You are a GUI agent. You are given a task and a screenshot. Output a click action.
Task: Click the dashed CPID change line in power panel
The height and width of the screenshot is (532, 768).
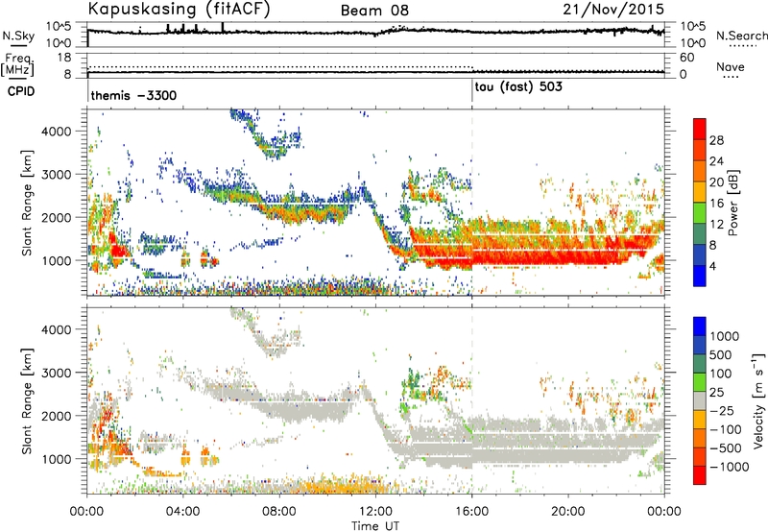(472, 203)
